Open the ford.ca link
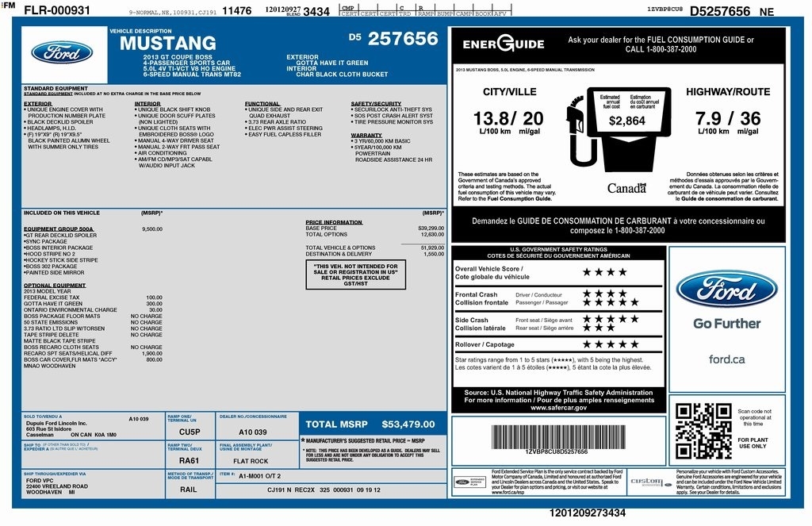 726,359
